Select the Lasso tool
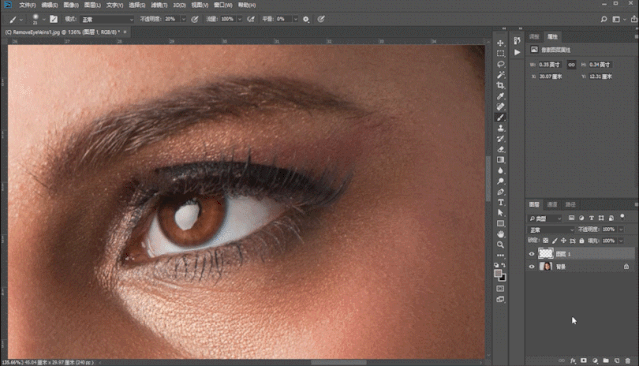The image size is (639, 366). (x=500, y=64)
